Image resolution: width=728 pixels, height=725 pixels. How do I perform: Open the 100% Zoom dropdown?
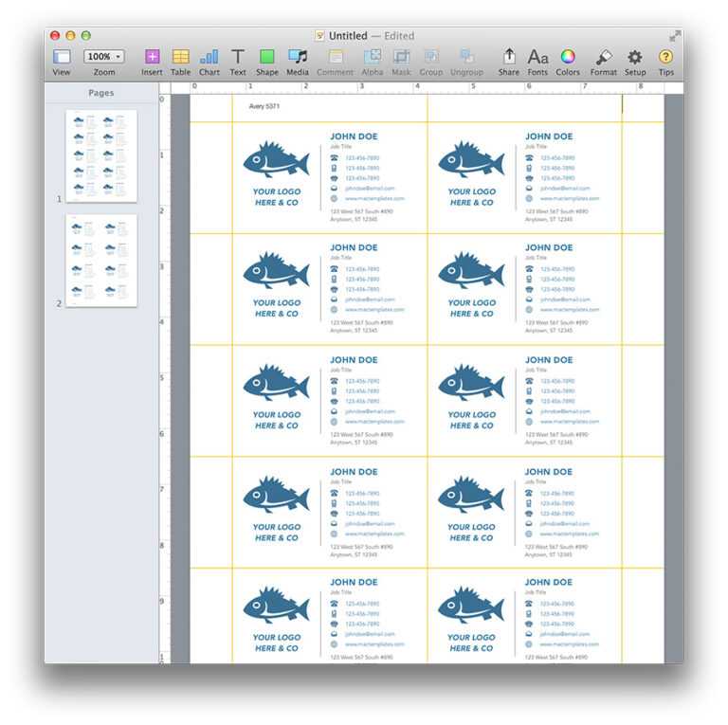pos(103,57)
